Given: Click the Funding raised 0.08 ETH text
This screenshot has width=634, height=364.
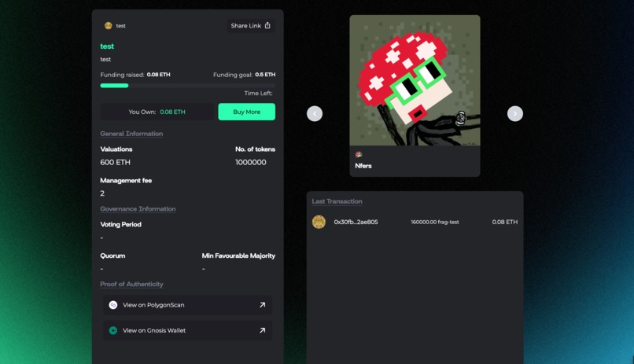Looking at the screenshot, I should click(x=135, y=75).
